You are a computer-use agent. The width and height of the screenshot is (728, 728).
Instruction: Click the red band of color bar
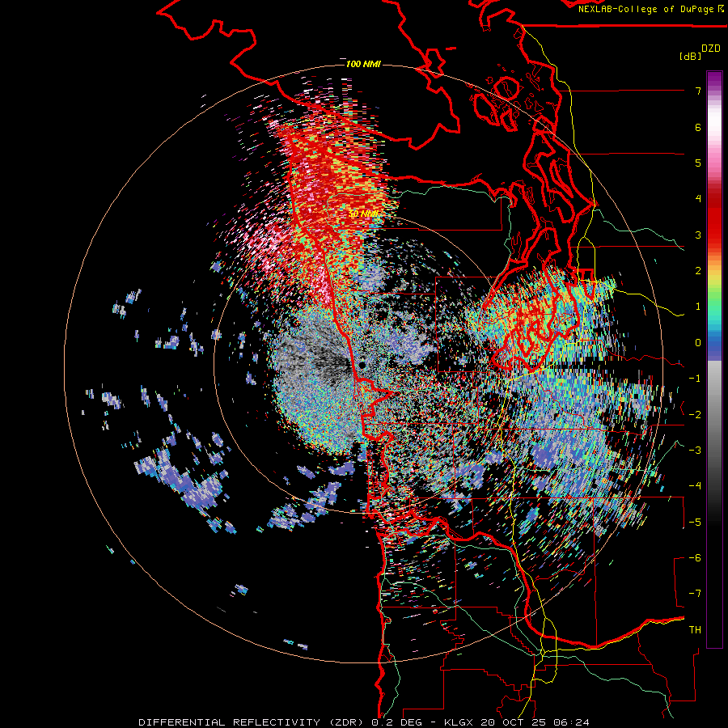714,218
